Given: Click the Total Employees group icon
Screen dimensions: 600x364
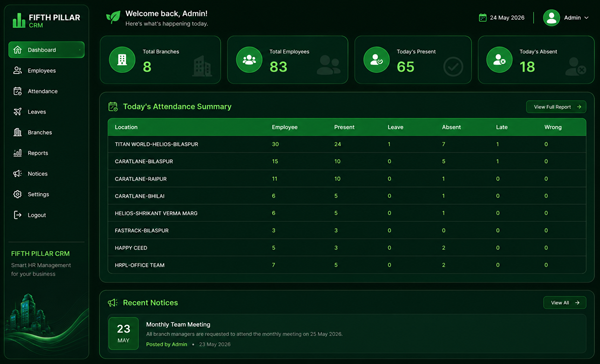Looking at the screenshot, I should 249,60.
